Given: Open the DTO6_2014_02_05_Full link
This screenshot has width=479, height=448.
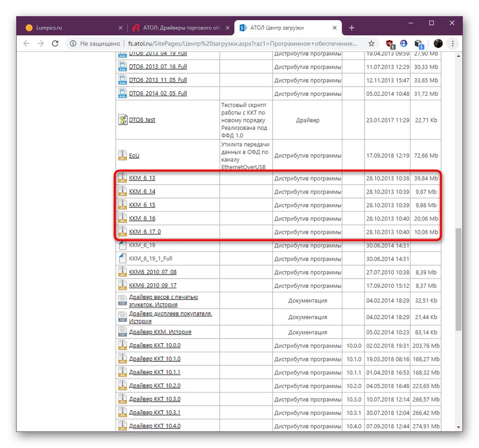Looking at the screenshot, I should [x=158, y=93].
